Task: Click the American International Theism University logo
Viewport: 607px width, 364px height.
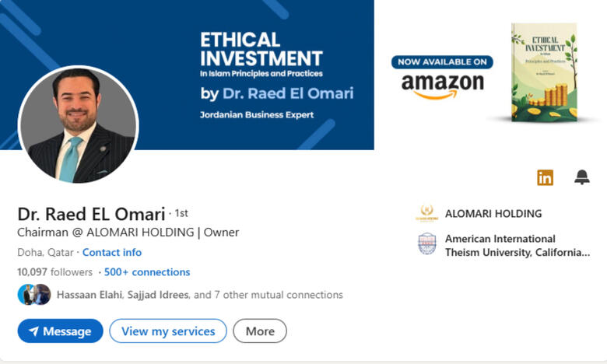Action: pyautogui.click(x=427, y=245)
